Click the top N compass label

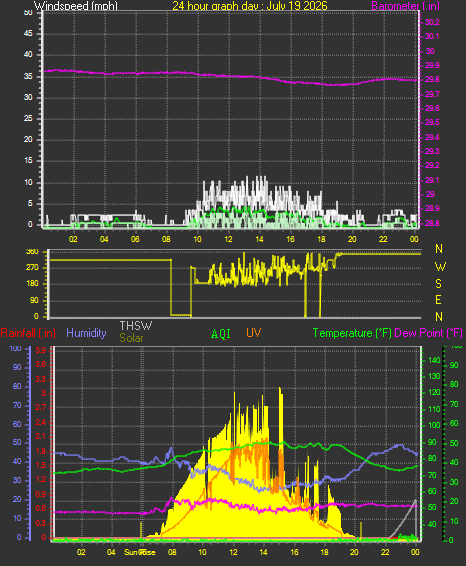[x=439, y=249]
